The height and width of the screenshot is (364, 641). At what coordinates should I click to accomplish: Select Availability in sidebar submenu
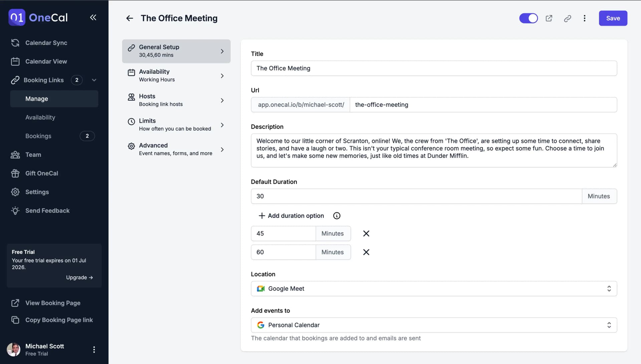click(40, 117)
